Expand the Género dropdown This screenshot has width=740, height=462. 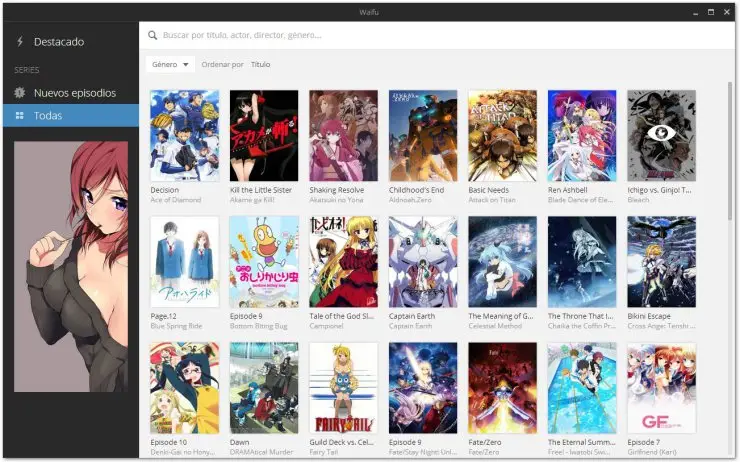pyautogui.click(x=170, y=64)
